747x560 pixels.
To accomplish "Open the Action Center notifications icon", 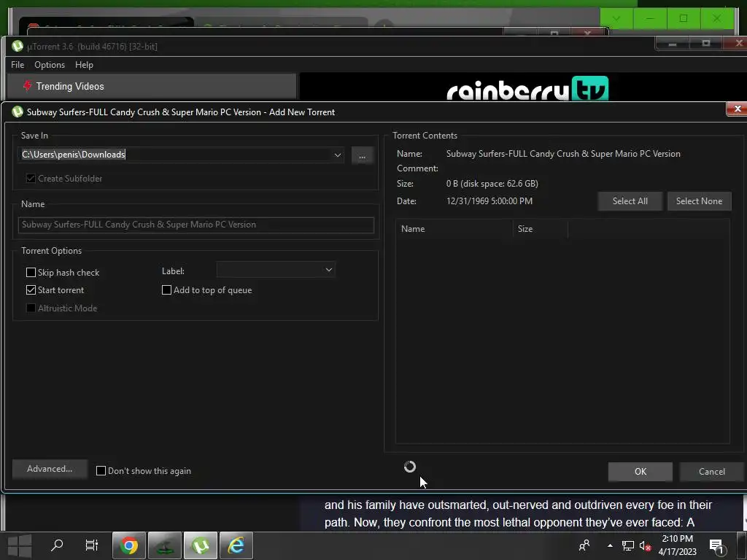I will (x=716, y=546).
